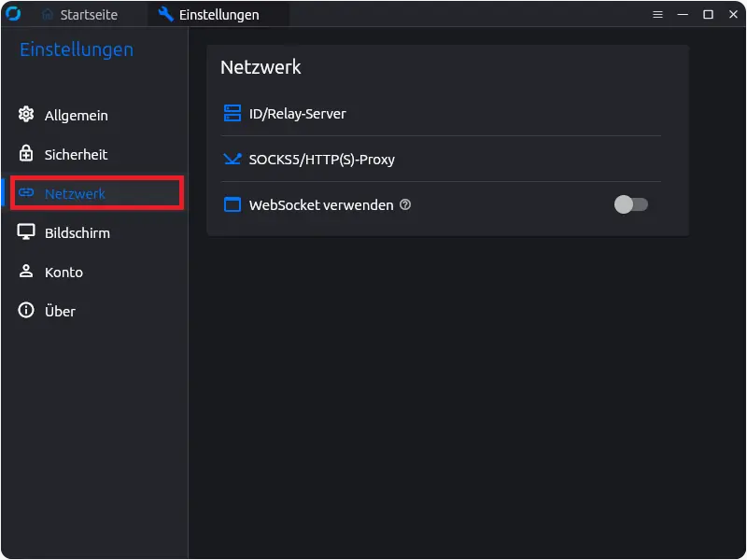
Task: Click the RustDesk logo icon
Action: [13, 15]
